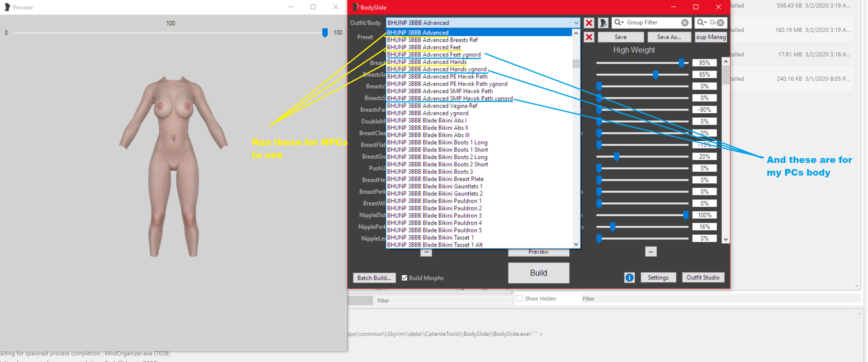Click the high weight slider handle at 20%
The image size is (868, 362).
click(x=616, y=157)
